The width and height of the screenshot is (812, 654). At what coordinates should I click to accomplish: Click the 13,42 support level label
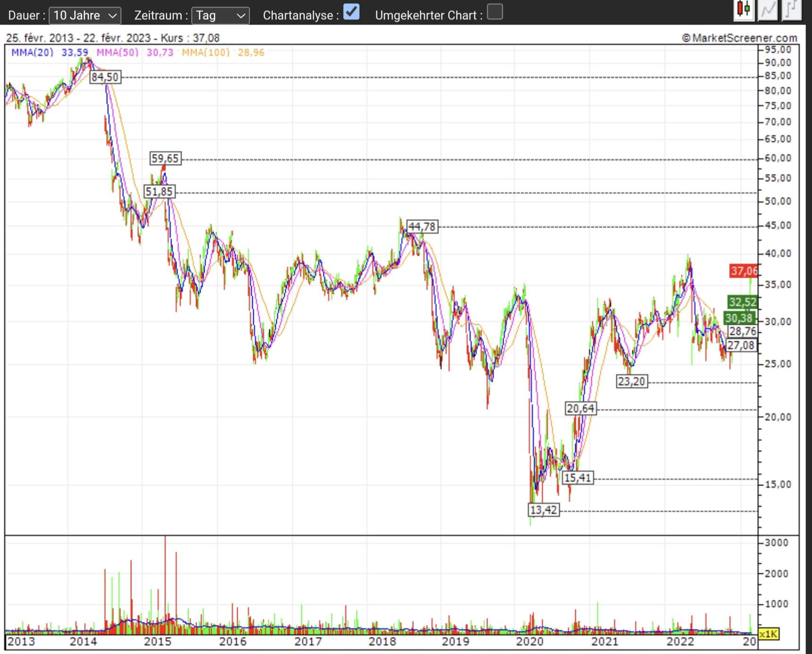[543, 510]
